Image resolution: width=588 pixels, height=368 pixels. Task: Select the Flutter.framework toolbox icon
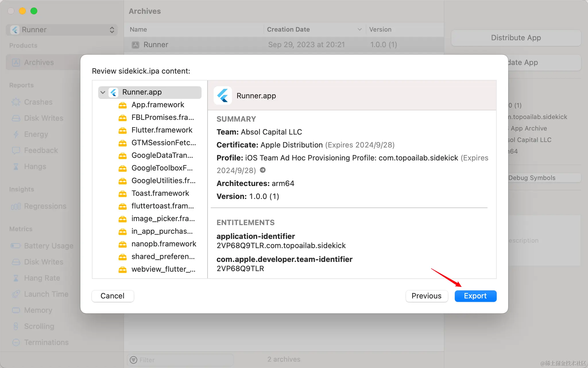tap(123, 130)
